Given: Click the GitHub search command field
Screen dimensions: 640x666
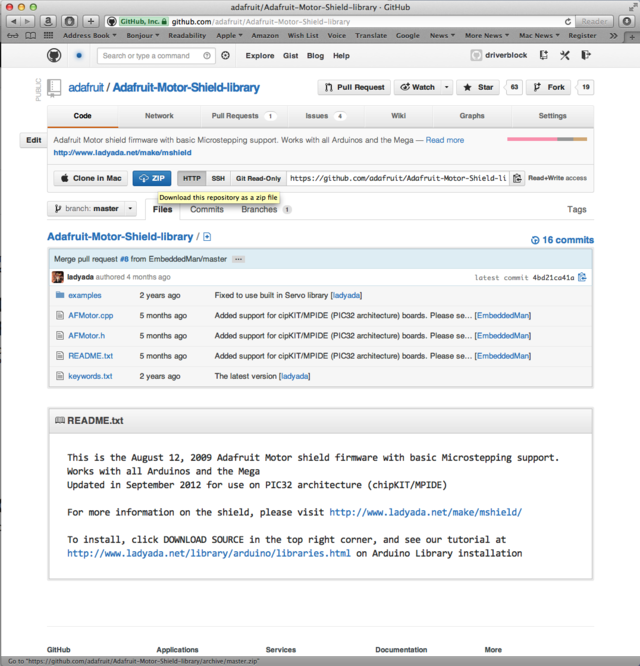Looking at the screenshot, I should [x=156, y=56].
